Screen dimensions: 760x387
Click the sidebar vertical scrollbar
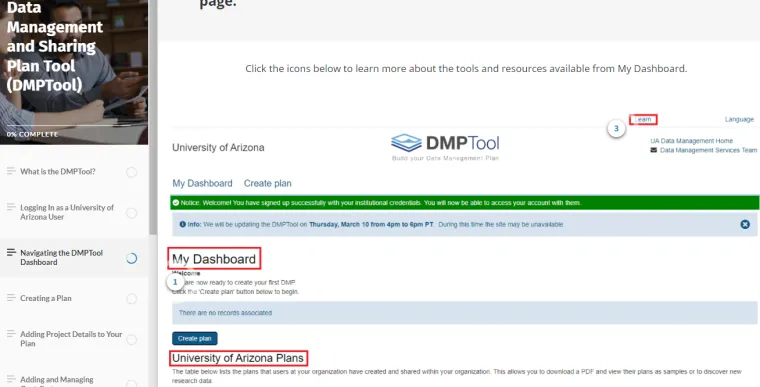[x=153, y=116]
